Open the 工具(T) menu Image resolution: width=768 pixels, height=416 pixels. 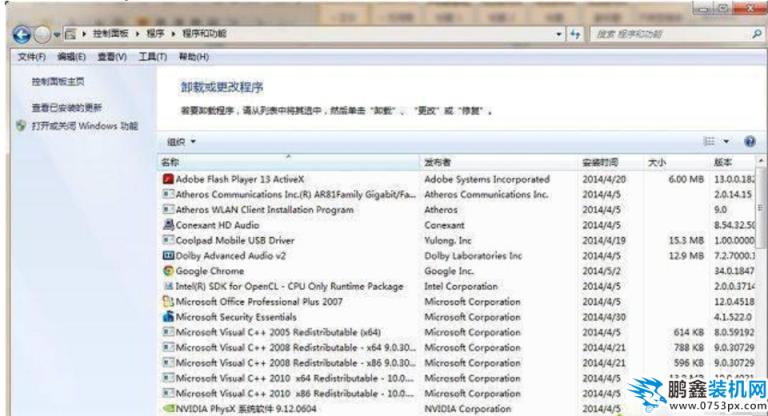[x=153, y=57]
